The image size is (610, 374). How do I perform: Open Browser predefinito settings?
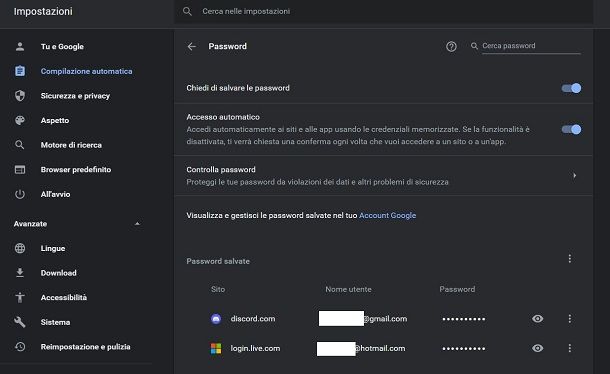pos(76,169)
